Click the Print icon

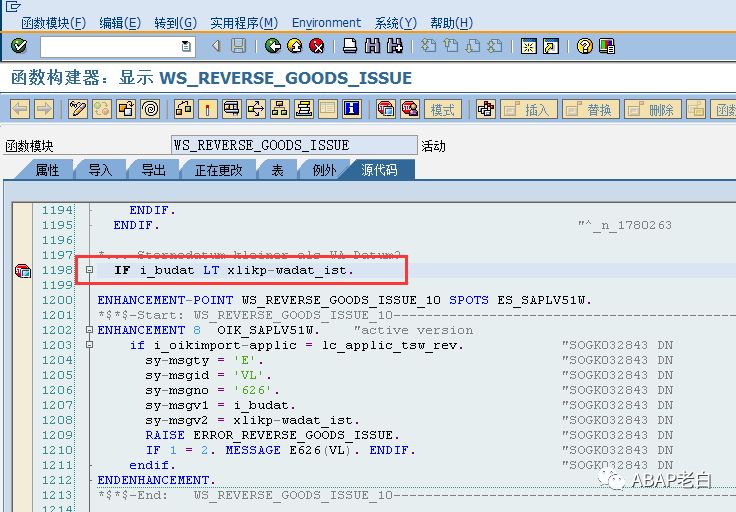[350, 46]
